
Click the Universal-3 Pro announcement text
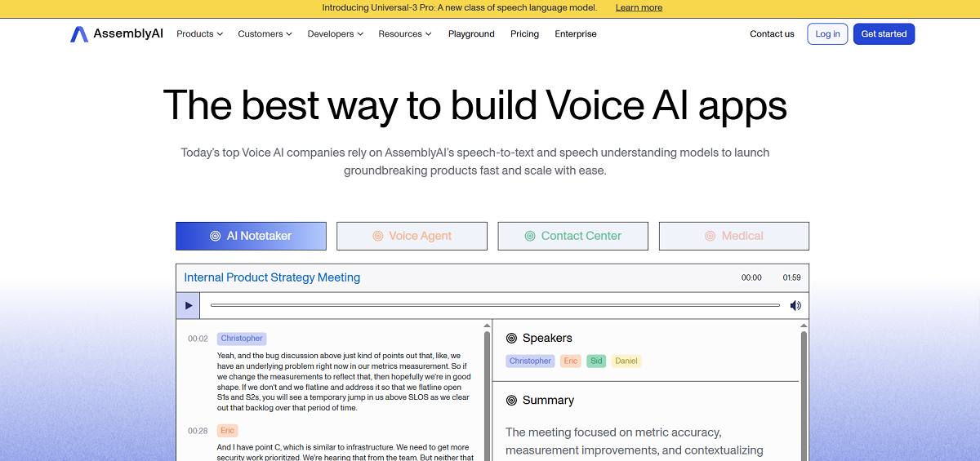tap(460, 8)
